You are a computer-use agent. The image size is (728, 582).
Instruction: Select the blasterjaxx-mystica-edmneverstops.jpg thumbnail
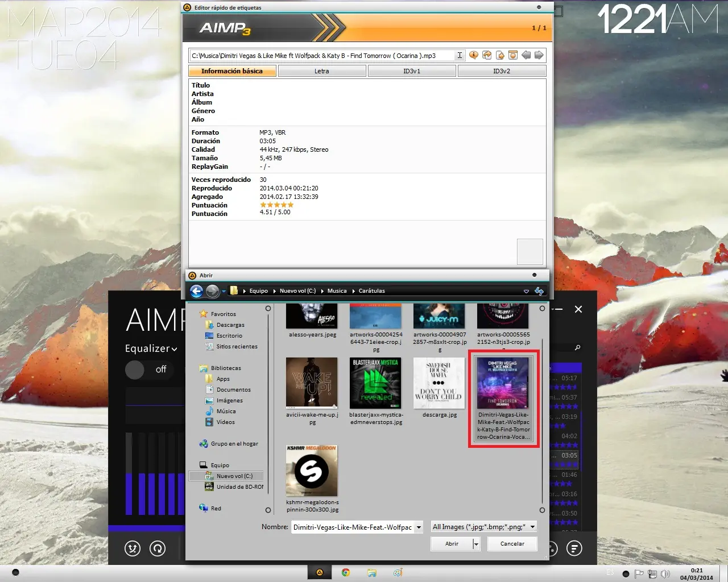tap(375, 383)
